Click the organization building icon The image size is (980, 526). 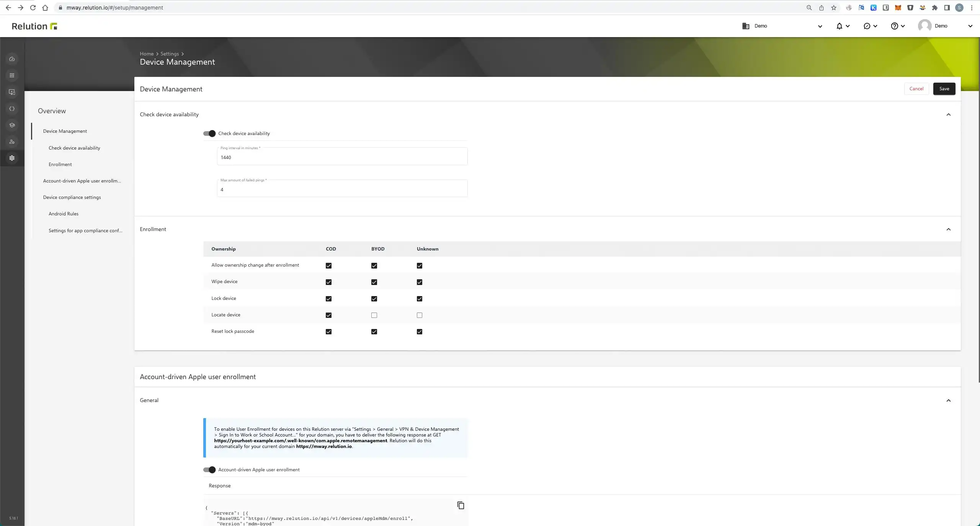point(746,26)
